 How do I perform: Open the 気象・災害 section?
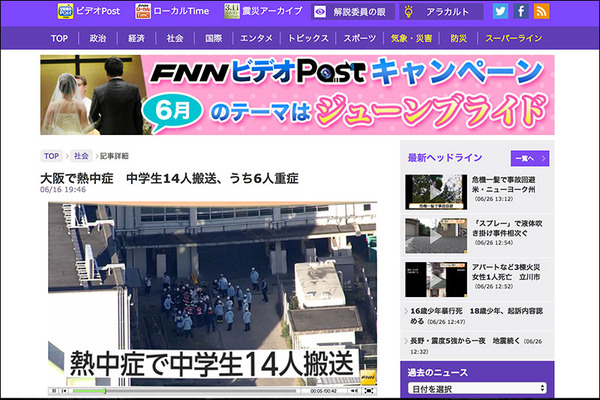click(x=411, y=38)
